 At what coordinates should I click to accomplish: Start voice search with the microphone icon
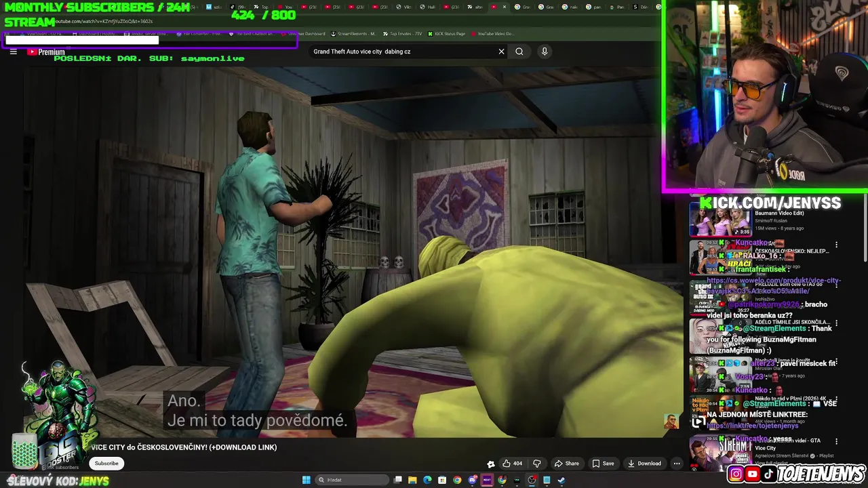click(x=544, y=52)
